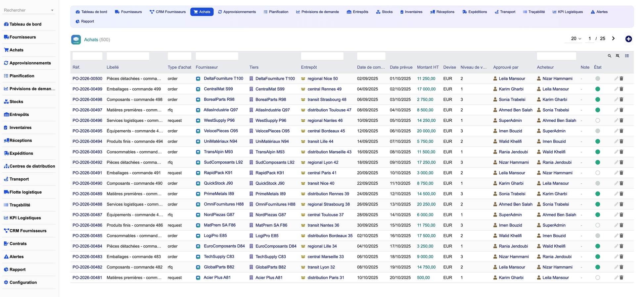Screen dimensions: 644x297
Task: Delete row PO-2026-00499 with trash icon
Action: click(x=621, y=89)
